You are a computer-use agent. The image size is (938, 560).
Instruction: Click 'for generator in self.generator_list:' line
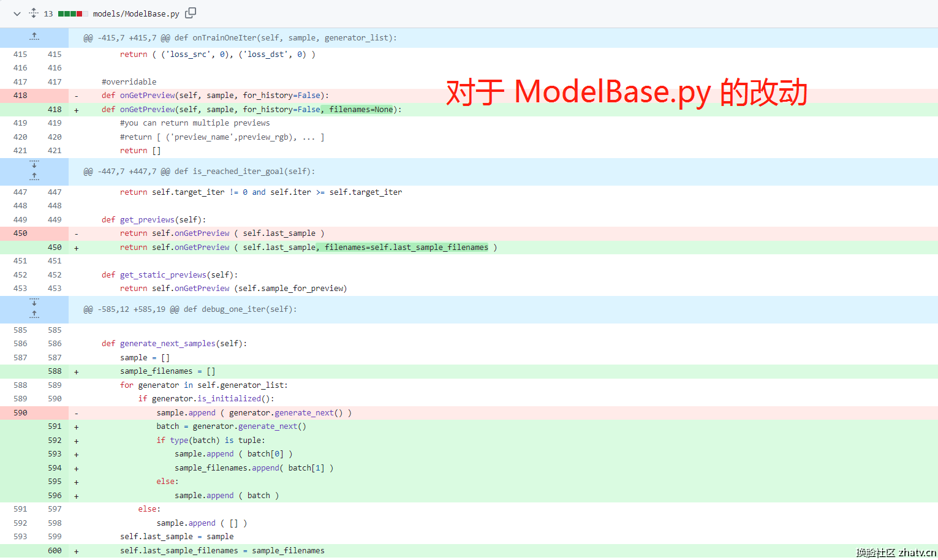pos(204,385)
